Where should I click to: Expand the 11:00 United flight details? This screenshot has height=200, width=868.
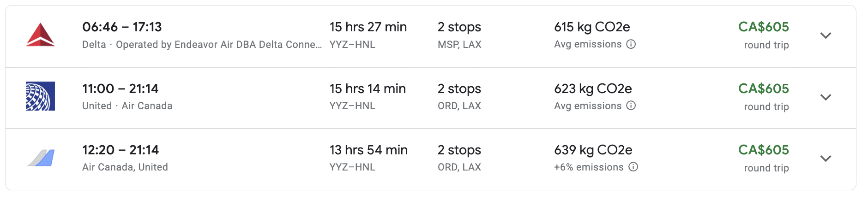(826, 97)
